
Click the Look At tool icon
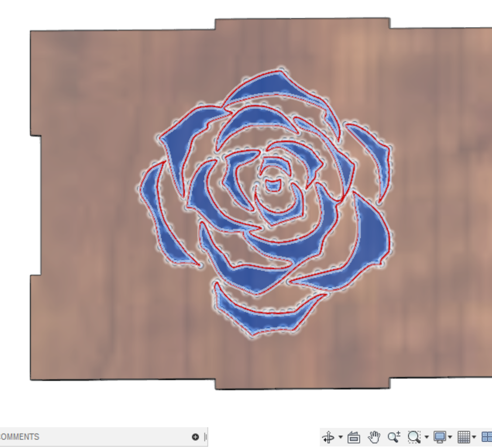[354, 437]
